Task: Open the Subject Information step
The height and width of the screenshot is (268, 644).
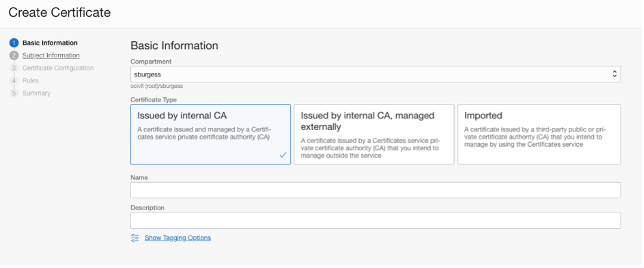Action: pos(51,56)
